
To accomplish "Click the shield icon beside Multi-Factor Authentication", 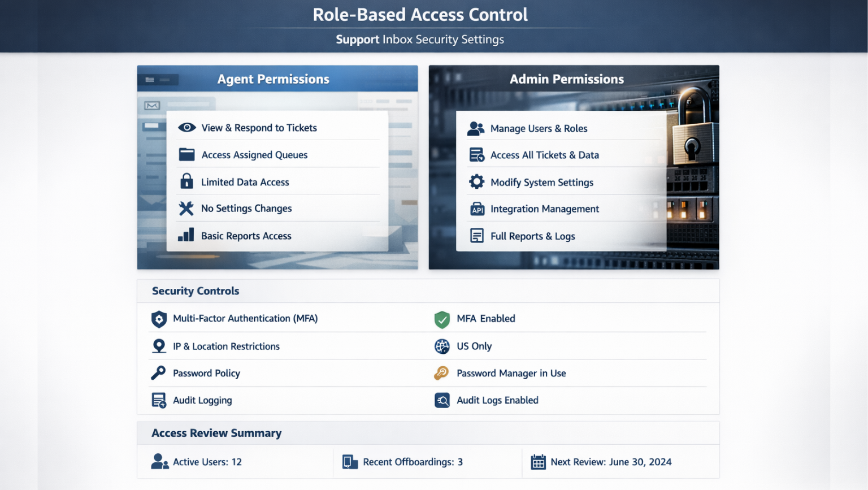I will [x=159, y=318].
